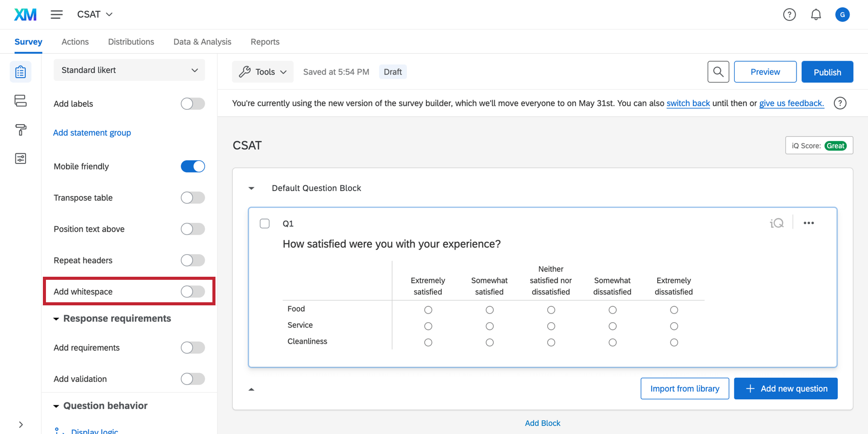868x434 pixels.
Task: Click the XM logo
Action: (25, 15)
